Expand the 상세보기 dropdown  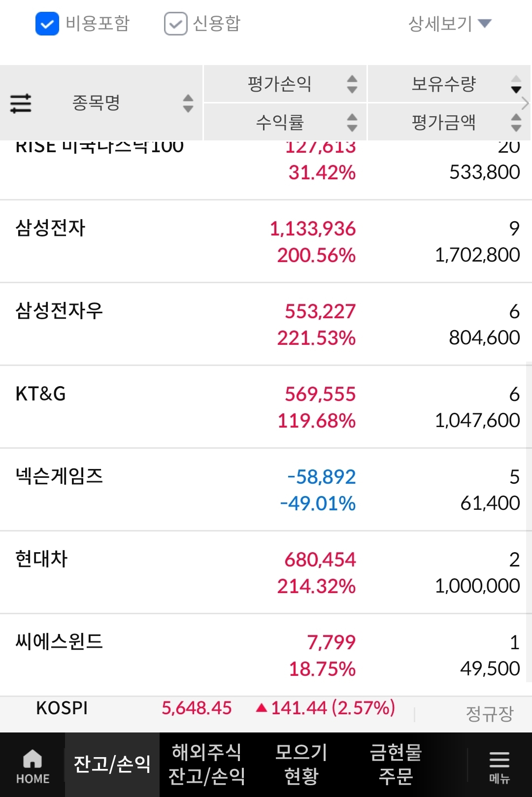coord(449,24)
